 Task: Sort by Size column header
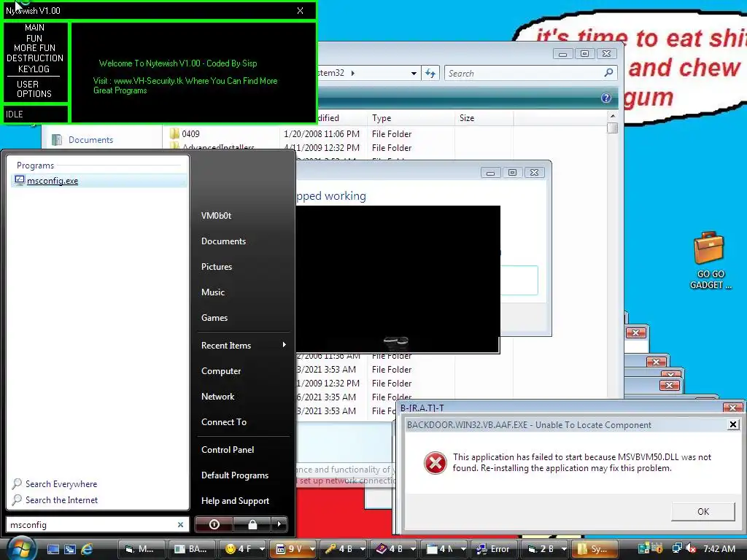pyautogui.click(x=484, y=117)
